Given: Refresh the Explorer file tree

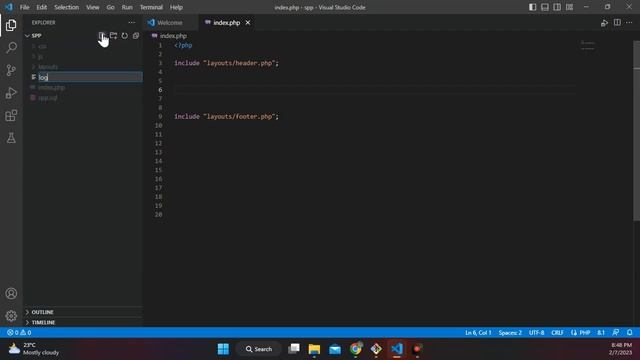Looking at the screenshot, I should click(124, 36).
